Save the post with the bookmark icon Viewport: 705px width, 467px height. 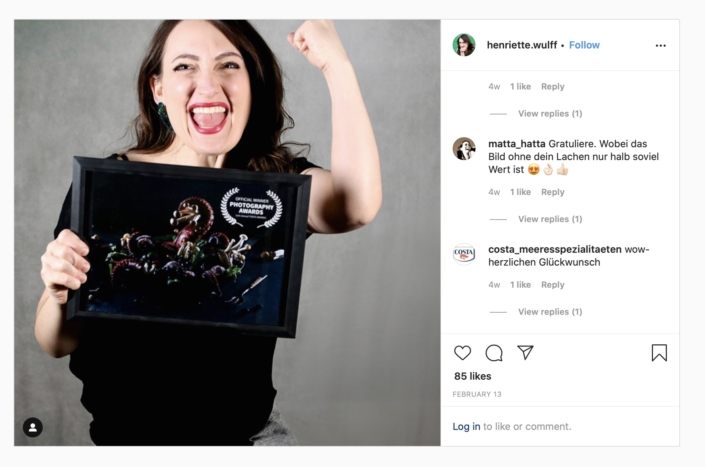click(659, 353)
